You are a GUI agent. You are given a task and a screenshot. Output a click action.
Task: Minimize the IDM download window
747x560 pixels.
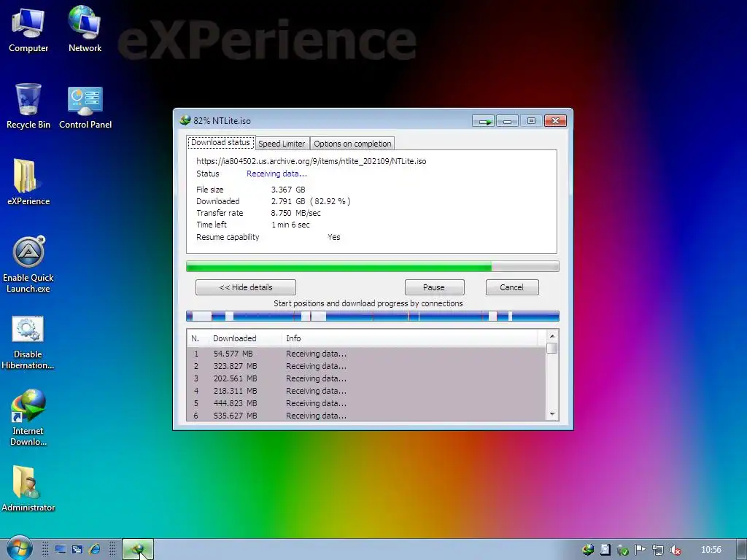click(508, 122)
